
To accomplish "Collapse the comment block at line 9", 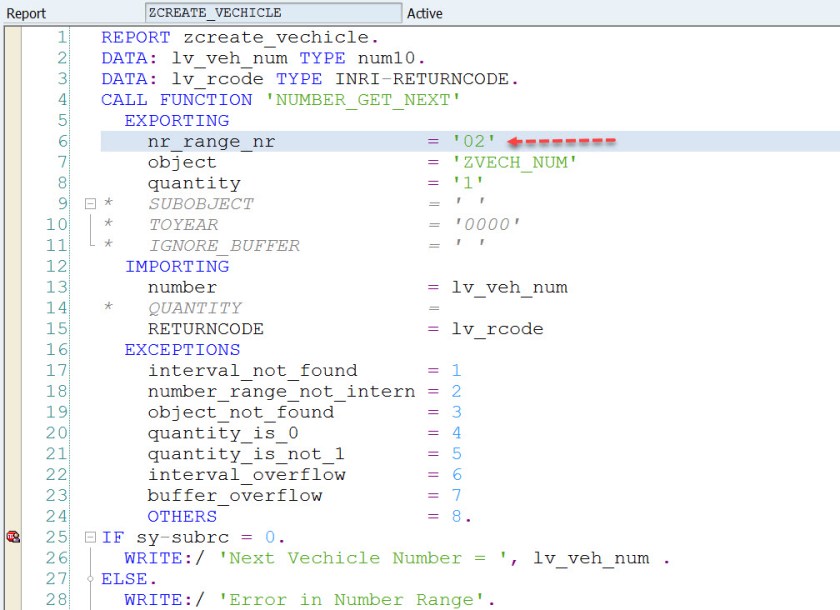I will (x=91, y=204).
